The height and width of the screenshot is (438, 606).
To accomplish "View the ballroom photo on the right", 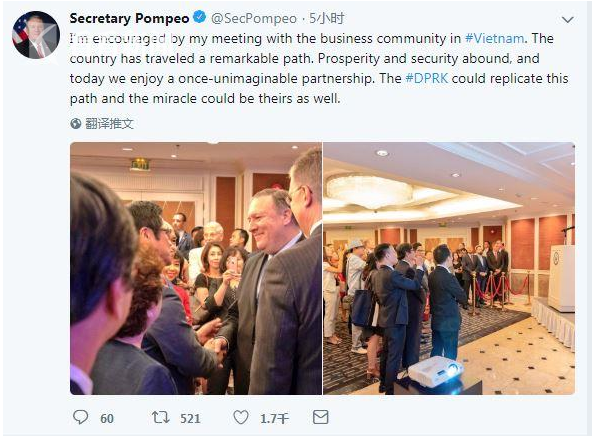I will click(449, 268).
